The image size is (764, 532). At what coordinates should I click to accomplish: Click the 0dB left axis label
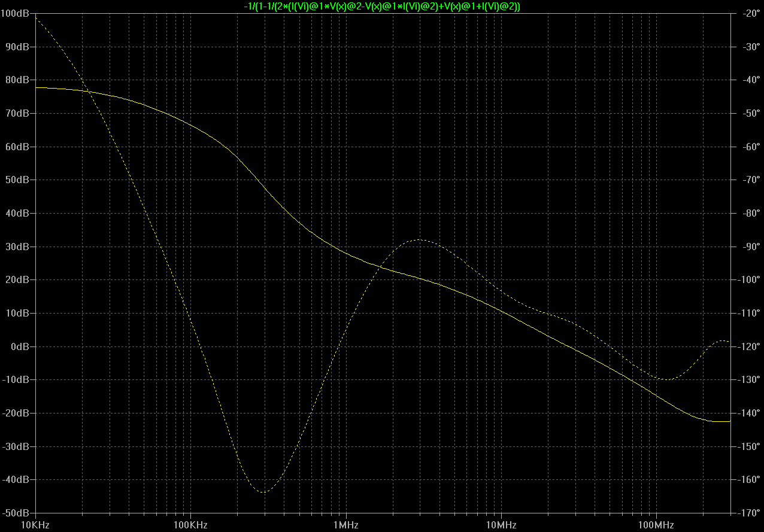pos(20,346)
